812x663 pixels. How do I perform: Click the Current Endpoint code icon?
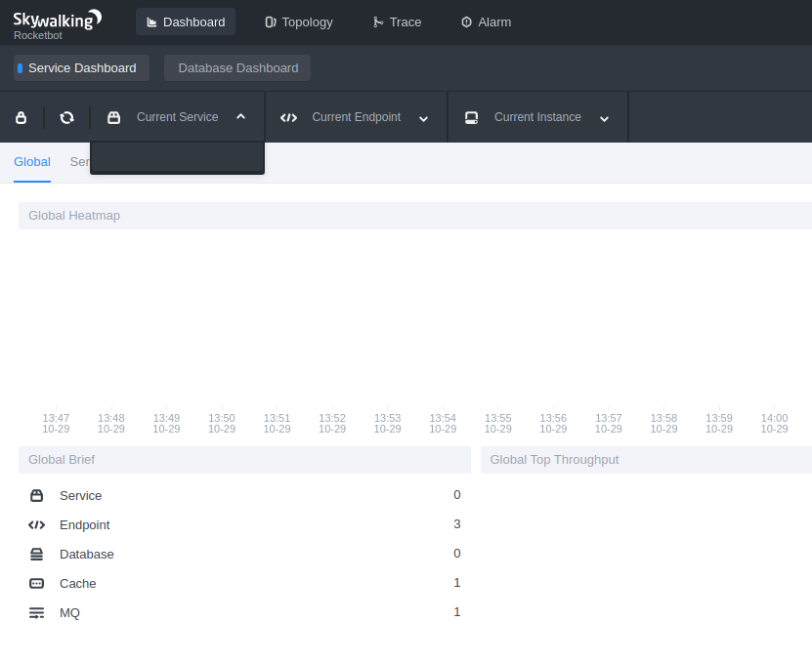pos(288,117)
